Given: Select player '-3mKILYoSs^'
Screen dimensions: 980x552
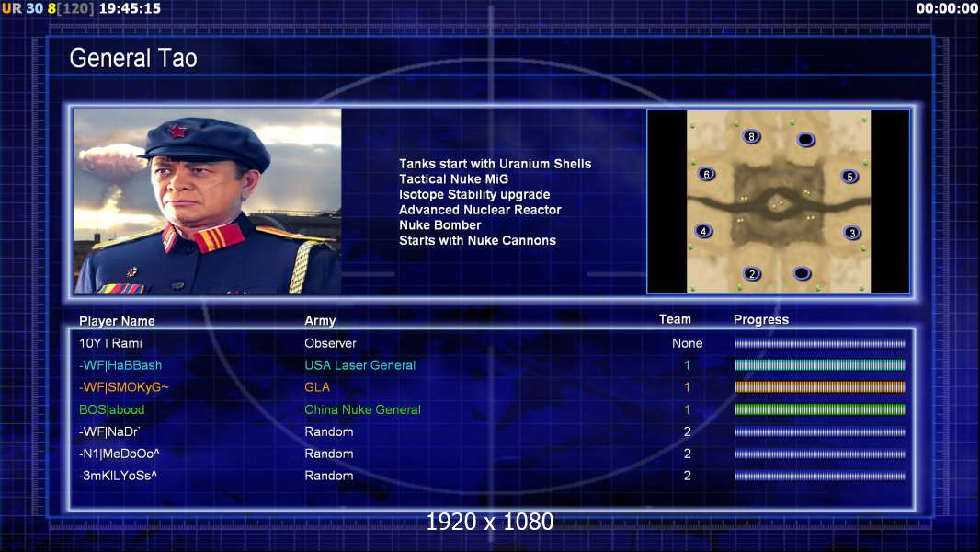Looking at the screenshot, I should (x=118, y=476).
